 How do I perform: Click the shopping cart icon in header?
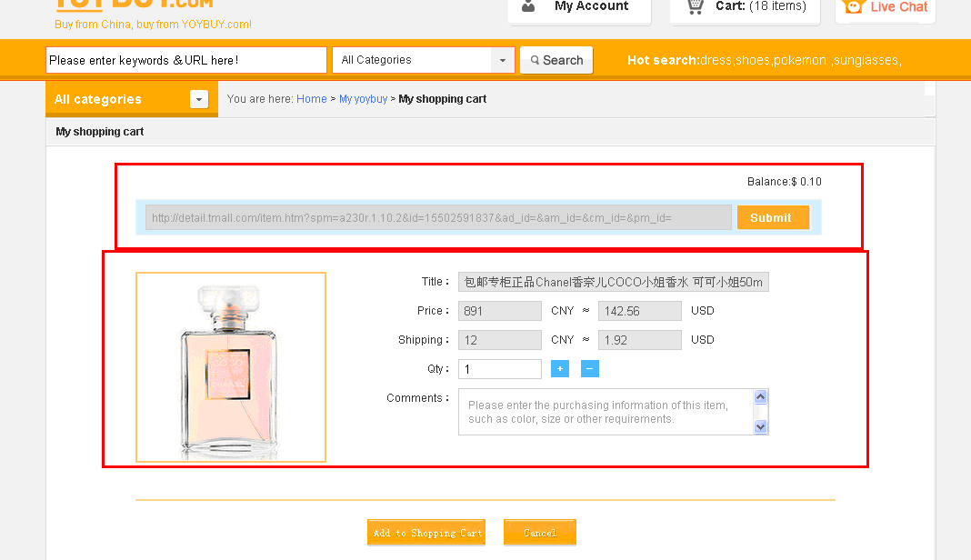click(x=696, y=6)
